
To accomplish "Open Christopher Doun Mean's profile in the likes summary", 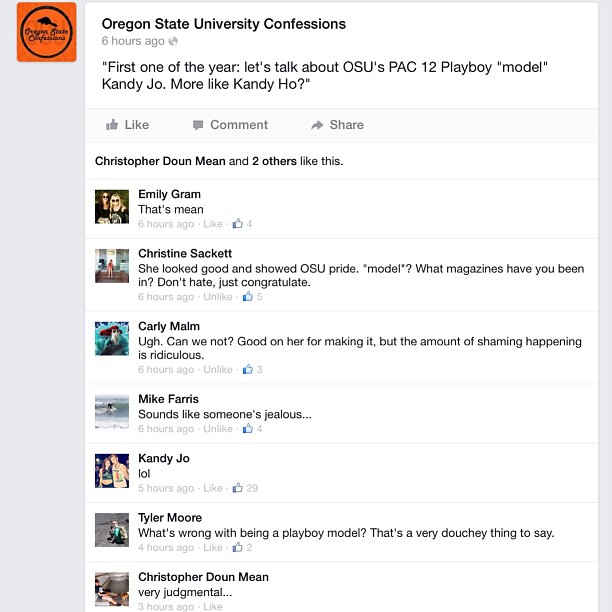I will (x=160, y=160).
